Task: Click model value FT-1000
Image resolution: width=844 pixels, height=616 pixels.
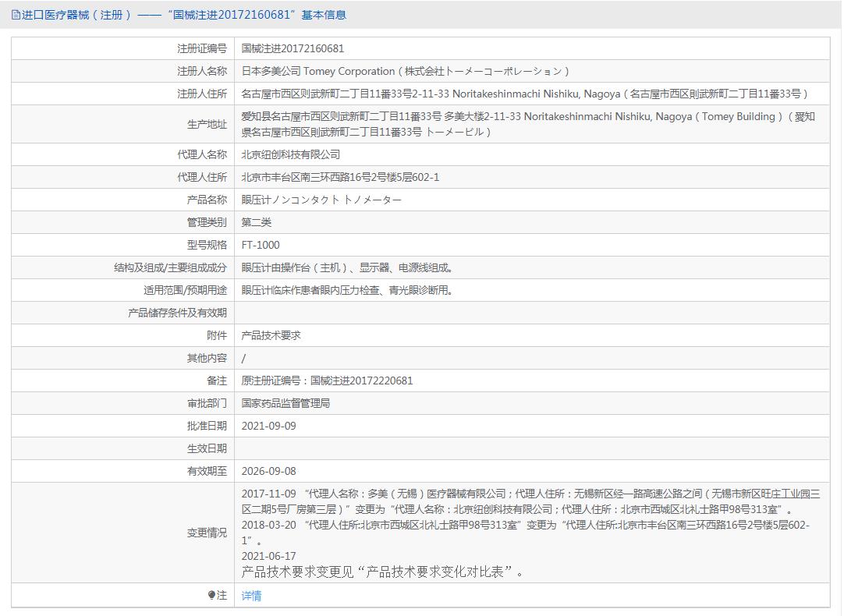Action: [261, 245]
